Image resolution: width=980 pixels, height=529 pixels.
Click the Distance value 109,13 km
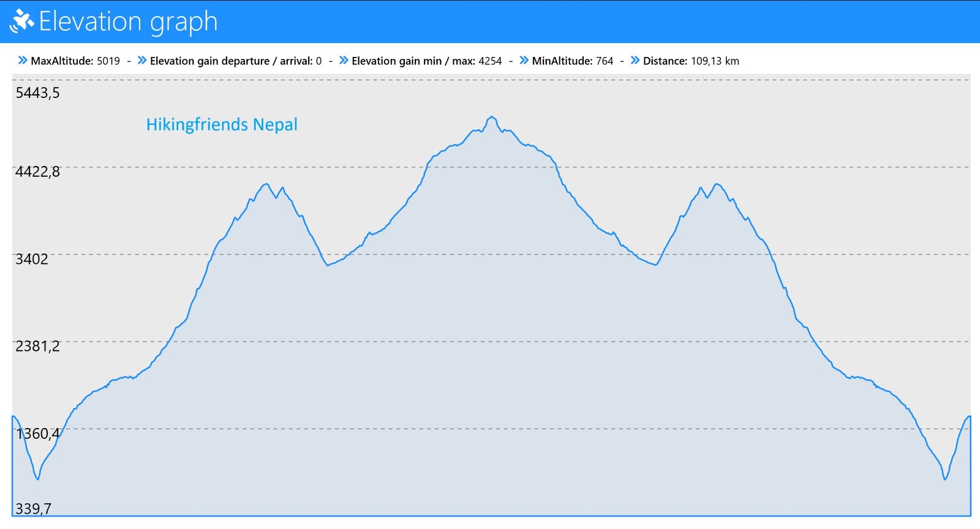pyautogui.click(x=715, y=61)
